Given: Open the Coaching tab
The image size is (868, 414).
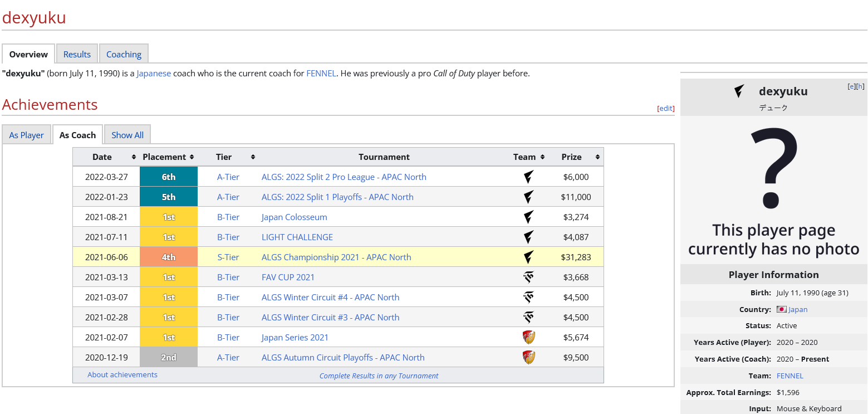Looking at the screenshot, I should 124,54.
